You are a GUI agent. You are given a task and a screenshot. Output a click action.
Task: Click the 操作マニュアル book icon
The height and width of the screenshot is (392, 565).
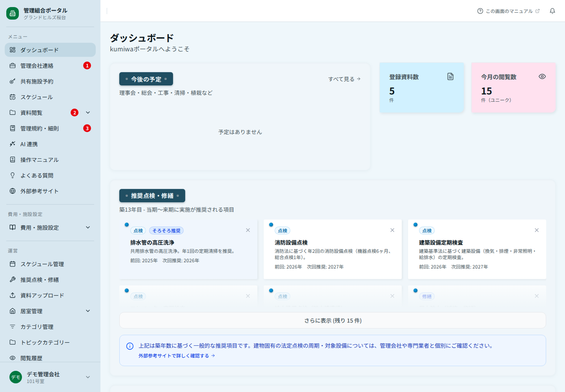(13, 160)
